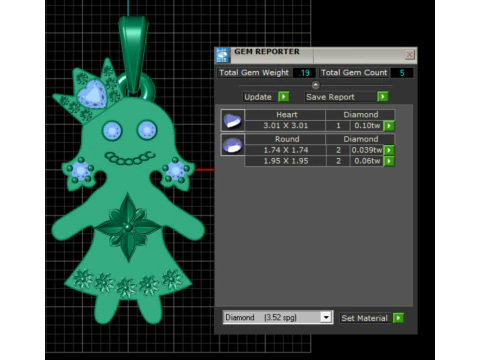Click the Set Material button label
Viewport: 480px width, 360px height.
coord(365,318)
